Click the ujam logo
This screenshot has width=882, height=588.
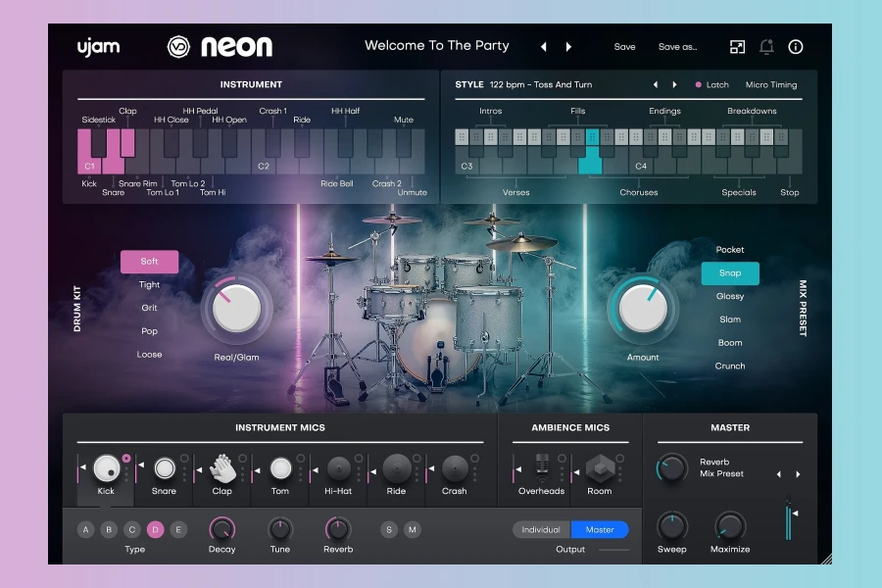(x=98, y=47)
